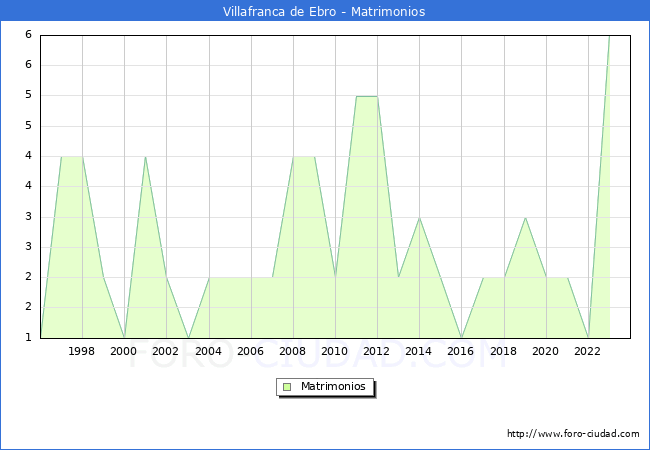This screenshot has width=650, height=450.
Task: Select the 2006 x-axis label
Action: coord(250,351)
